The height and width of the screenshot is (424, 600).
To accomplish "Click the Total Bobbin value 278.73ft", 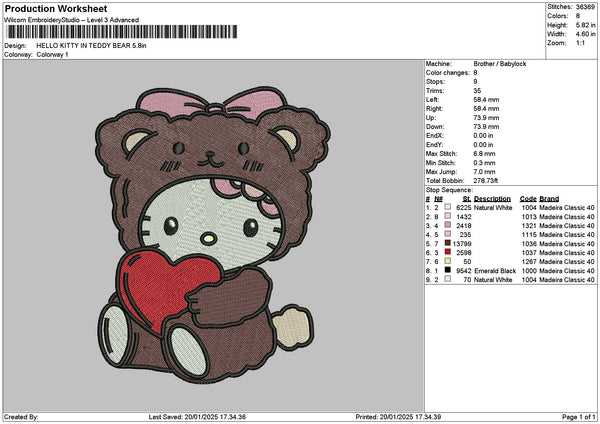I will (486, 181).
